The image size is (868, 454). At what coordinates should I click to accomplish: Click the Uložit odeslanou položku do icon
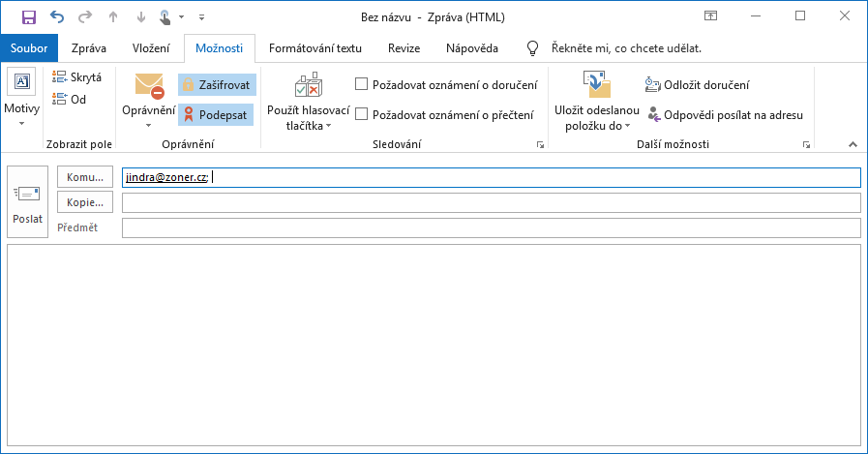point(597,86)
